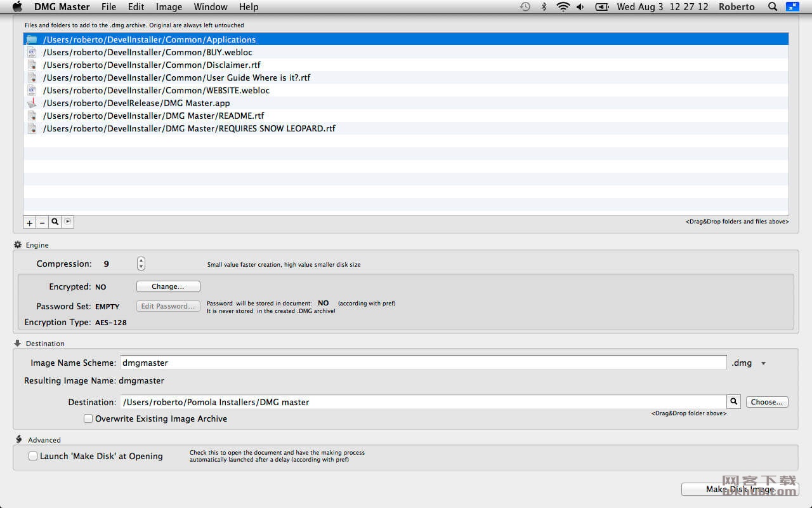Image resolution: width=812 pixels, height=508 pixels.
Task: Select the DMG Master/README.rtf row
Action: click(406, 116)
